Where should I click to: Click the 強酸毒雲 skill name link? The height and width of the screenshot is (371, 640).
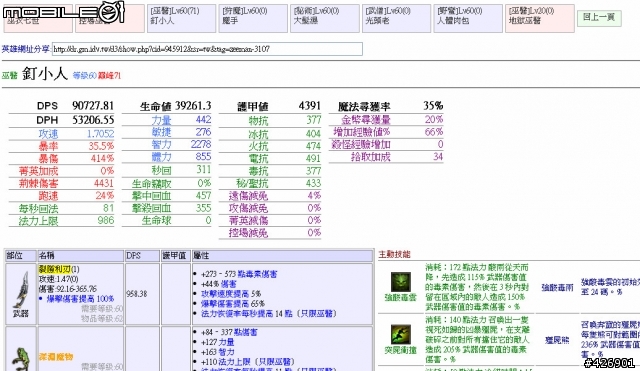(400, 298)
